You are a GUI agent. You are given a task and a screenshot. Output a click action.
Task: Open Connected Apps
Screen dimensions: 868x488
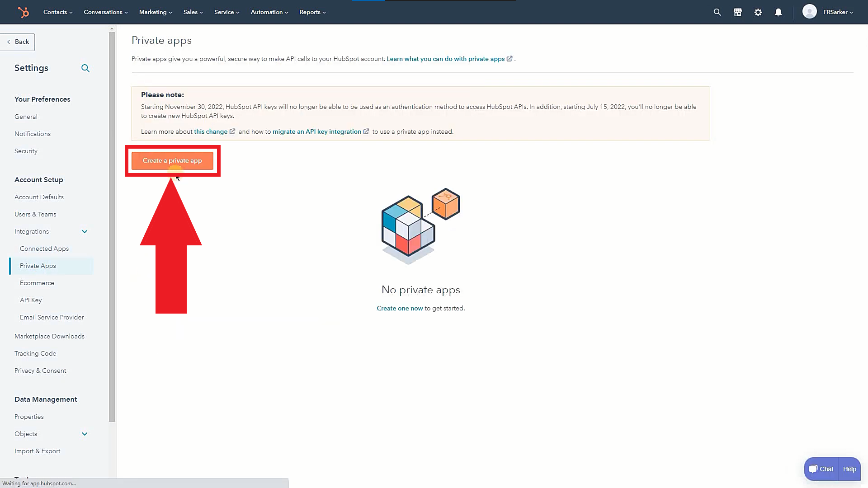[44, 249]
